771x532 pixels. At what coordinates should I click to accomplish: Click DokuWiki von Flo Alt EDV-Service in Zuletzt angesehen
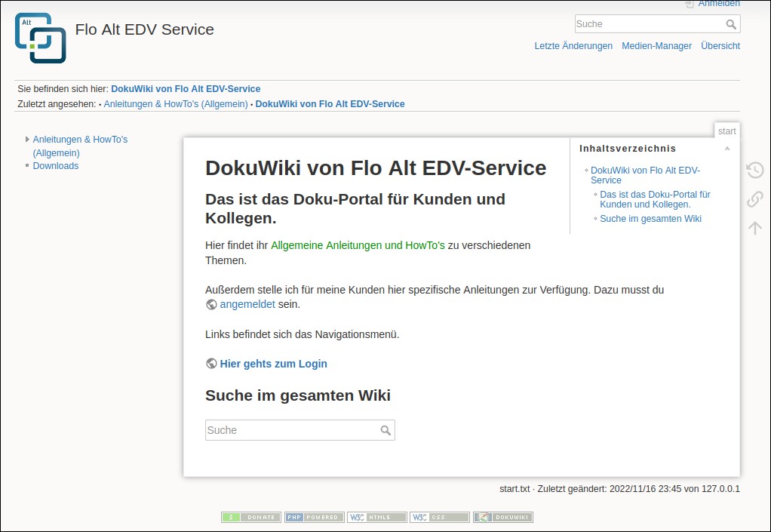330,103
